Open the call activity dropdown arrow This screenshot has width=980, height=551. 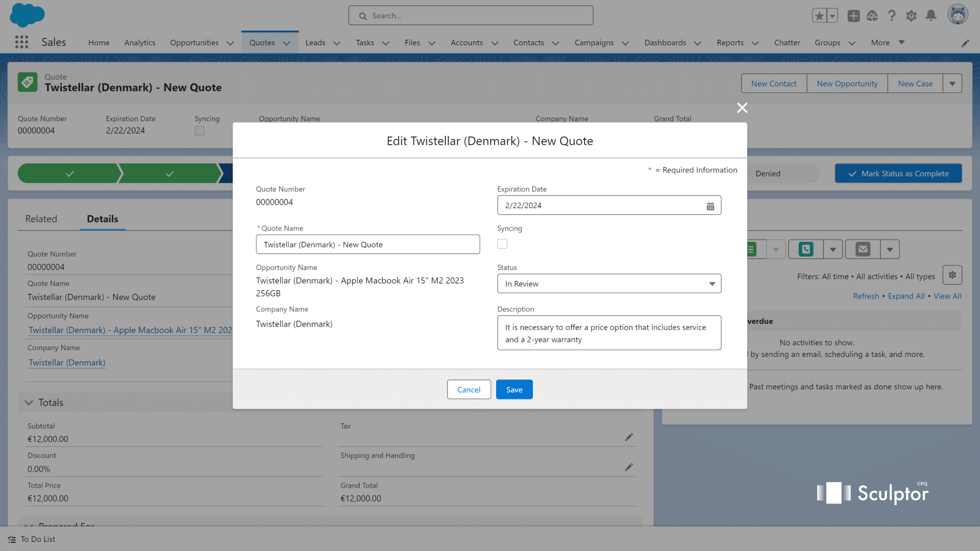[x=832, y=249]
